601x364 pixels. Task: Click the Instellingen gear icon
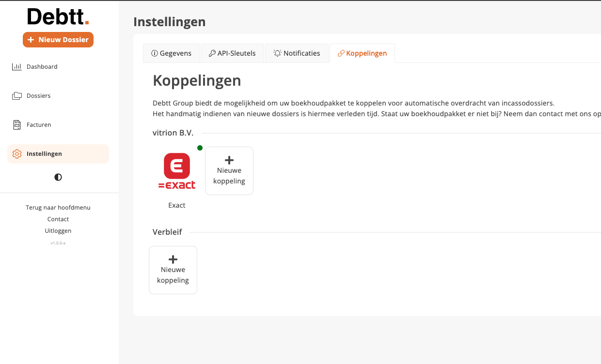[17, 154]
